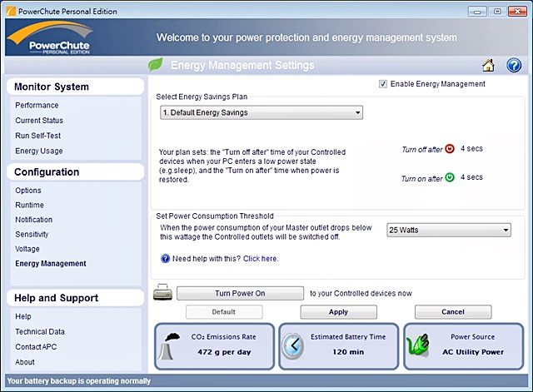Open Options under Configuration
533x392 pixels.
click(x=28, y=191)
